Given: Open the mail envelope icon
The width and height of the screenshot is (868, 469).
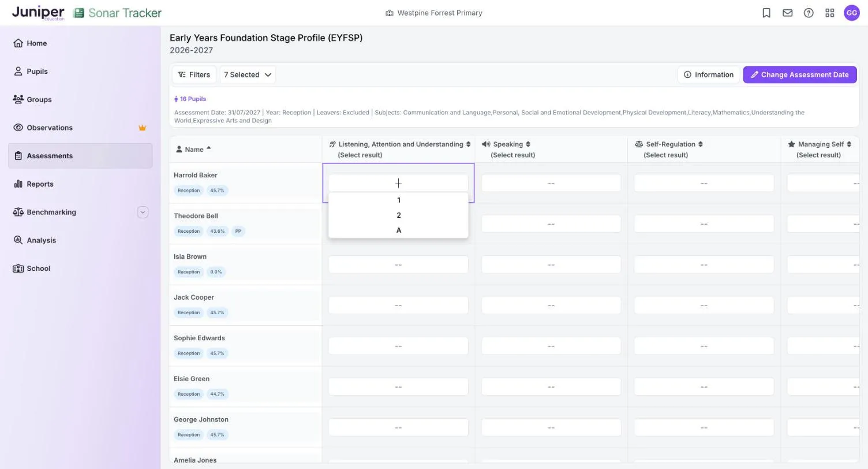Looking at the screenshot, I should click(x=787, y=13).
